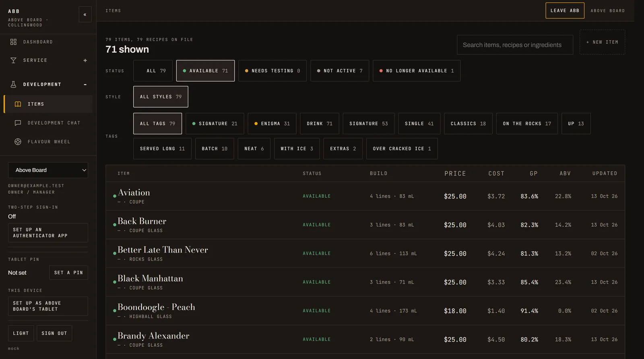644x359 pixels.
Task: Sort by the GP column header
Action: point(534,174)
